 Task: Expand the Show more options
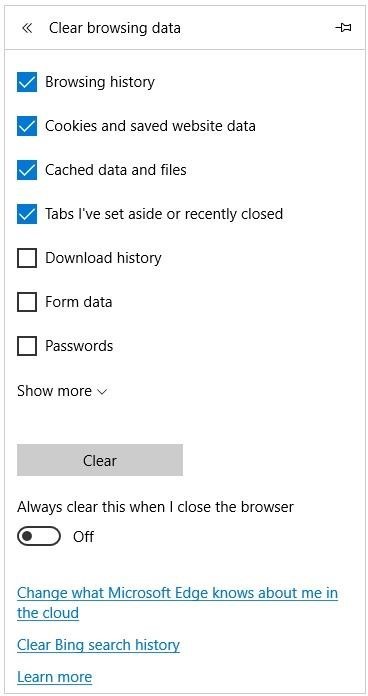point(62,391)
